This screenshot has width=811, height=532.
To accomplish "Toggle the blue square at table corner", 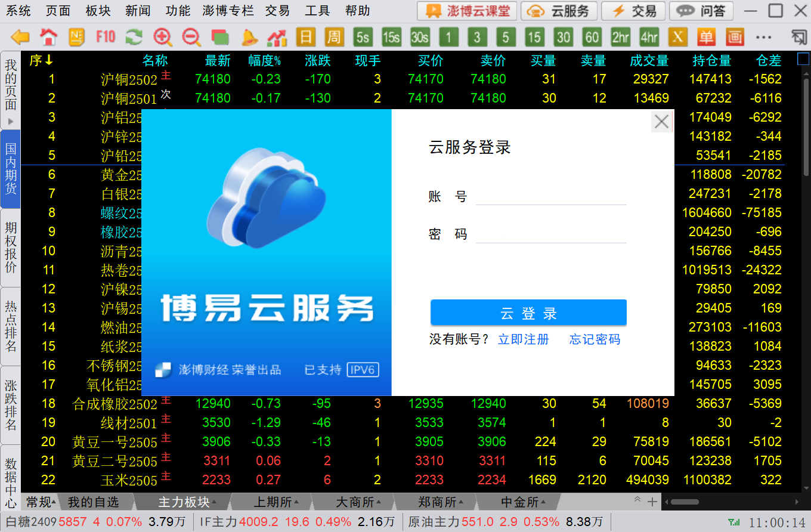I will click(x=803, y=60).
